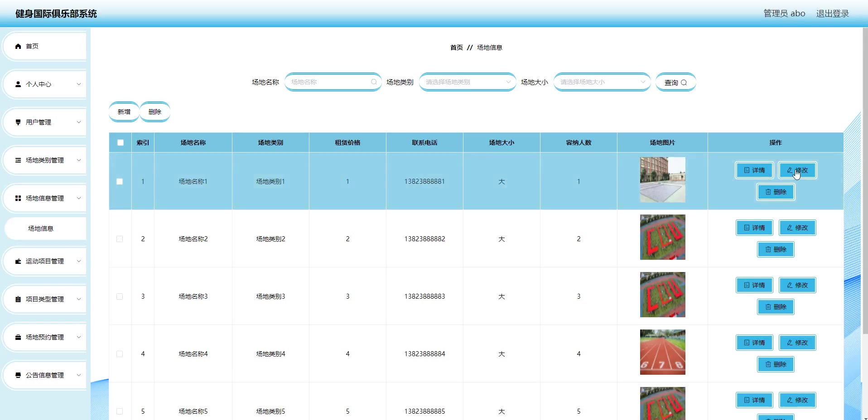Screen dimensions: 868x420
Task: Check the checkbox for 场地名称1 row
Action: [x=120, y=181]
